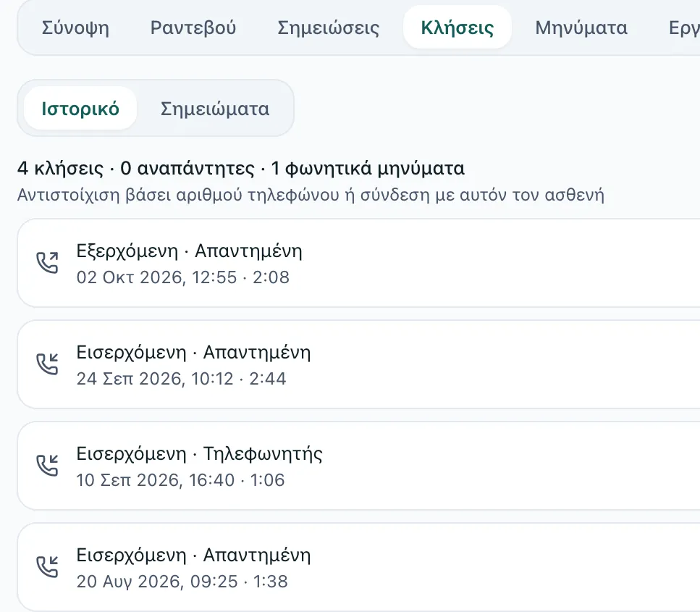Click the note 'Αντιστοίχιση βάσει αριθμού τηλεφώνου'

[179, 196]
